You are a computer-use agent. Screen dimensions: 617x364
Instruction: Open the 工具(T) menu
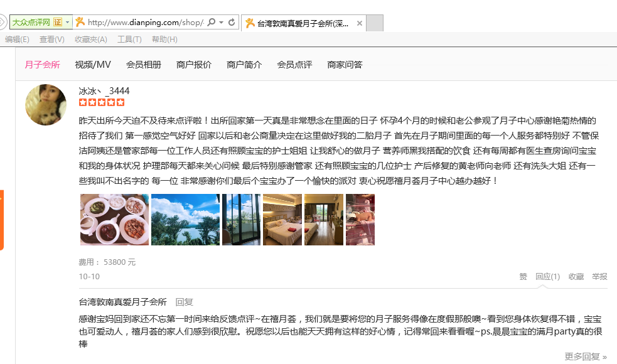[129, 40]
